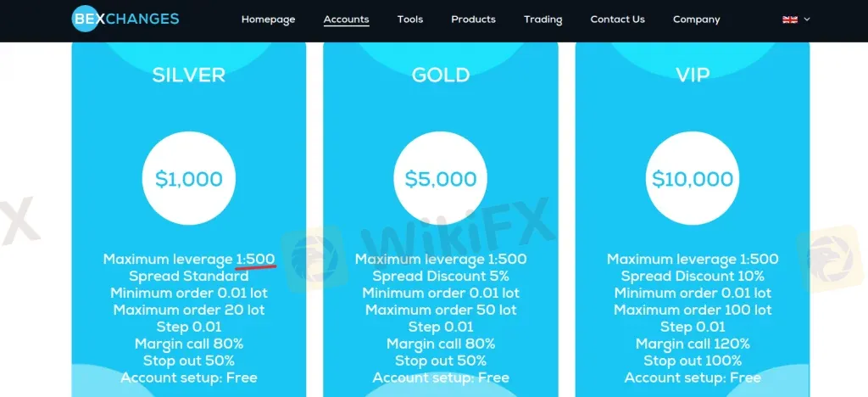The image size is (868, 397).
Task: Click the Contact Us link
Action: pyautogui.click(x=617, y=20)
